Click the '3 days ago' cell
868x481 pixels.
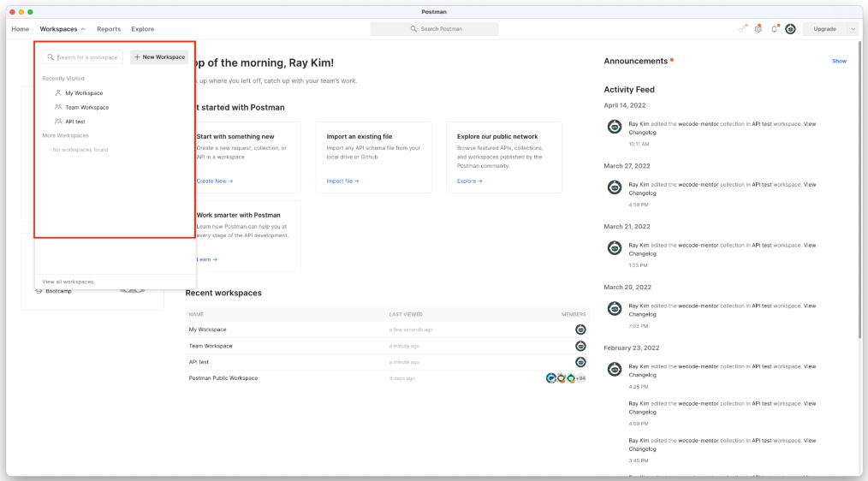(401, 378)
